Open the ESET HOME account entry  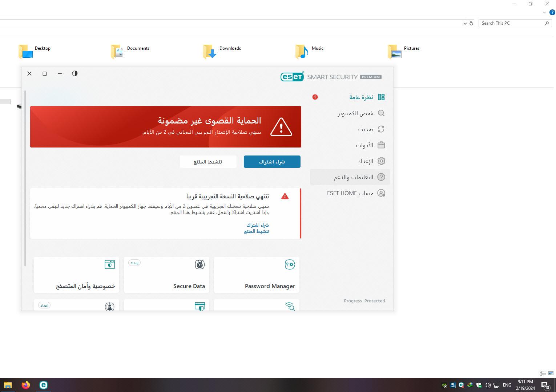click(x=356, y=193)
